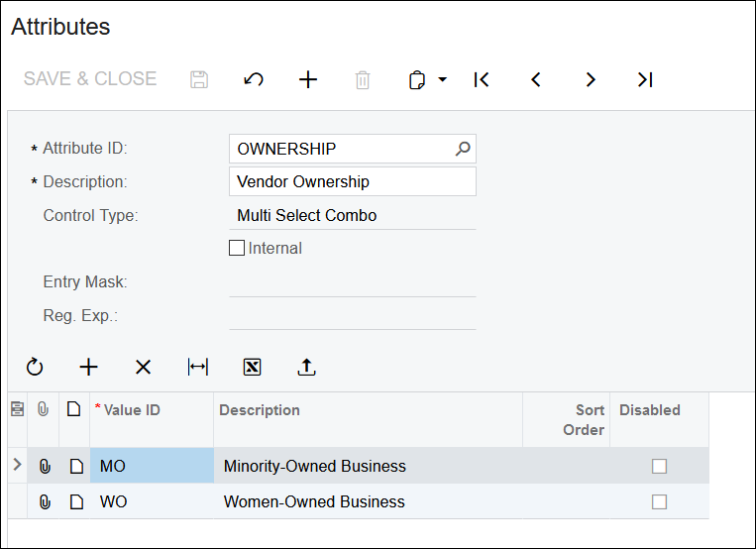
Task: Refresh the attribute values grid
Action: pyautogui.click(x=35, y=367)
